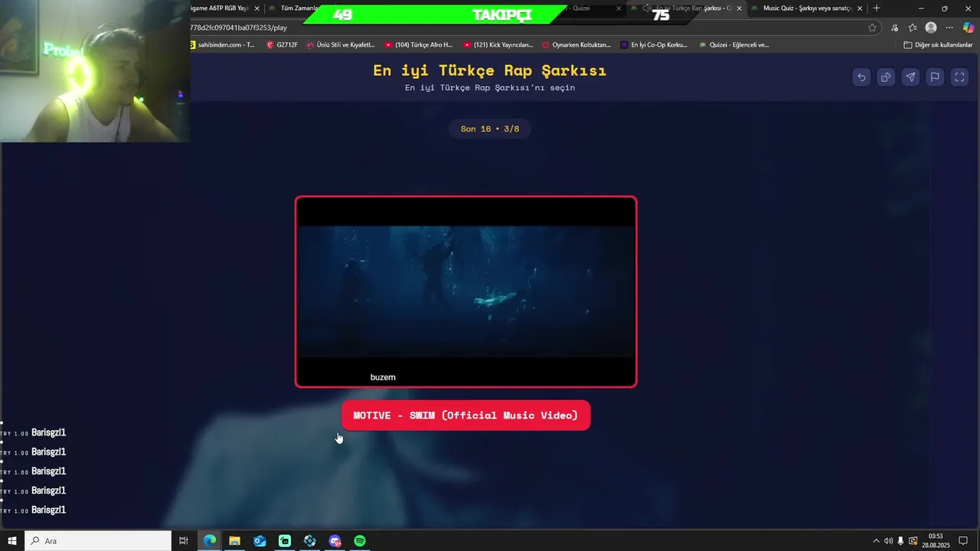
Task: Click the Ara taskbar search box
Action: point(98,541)
